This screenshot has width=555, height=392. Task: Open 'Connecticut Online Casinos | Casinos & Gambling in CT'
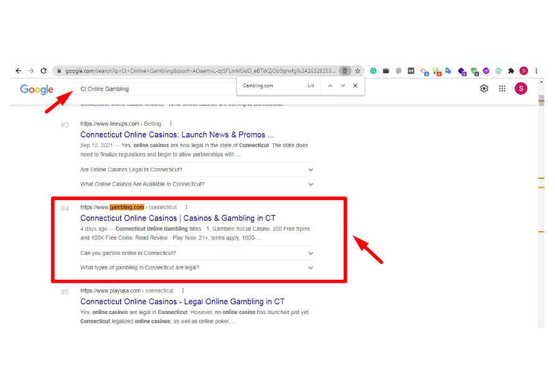coord(178,218)
